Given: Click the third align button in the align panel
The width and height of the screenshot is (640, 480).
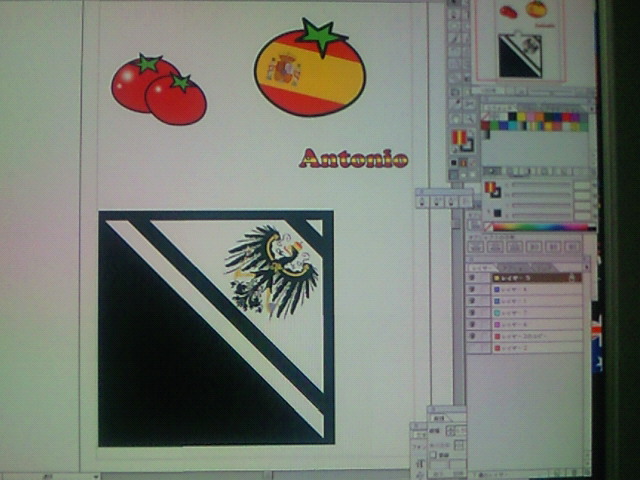Looking at the screenshot, I should point(515,247).
